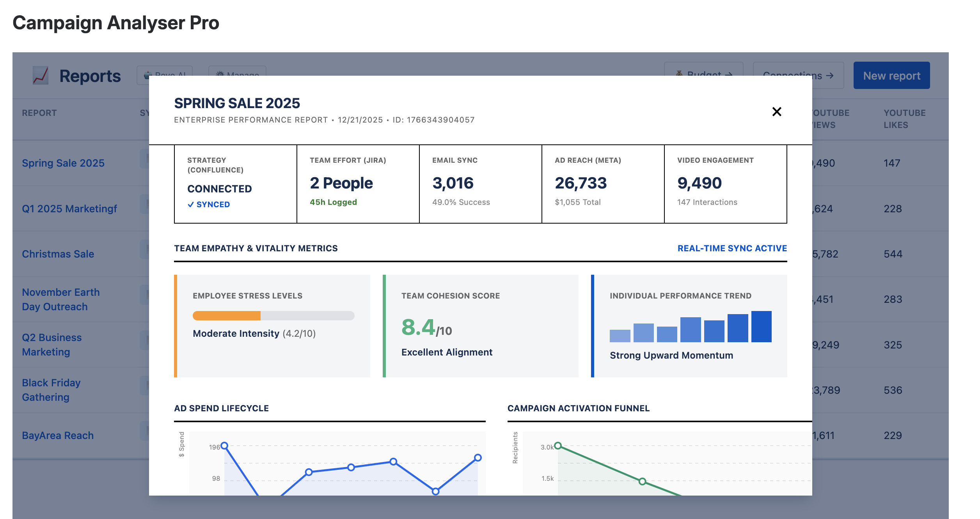Open the Rovo AI button

[x=164, y=71]
